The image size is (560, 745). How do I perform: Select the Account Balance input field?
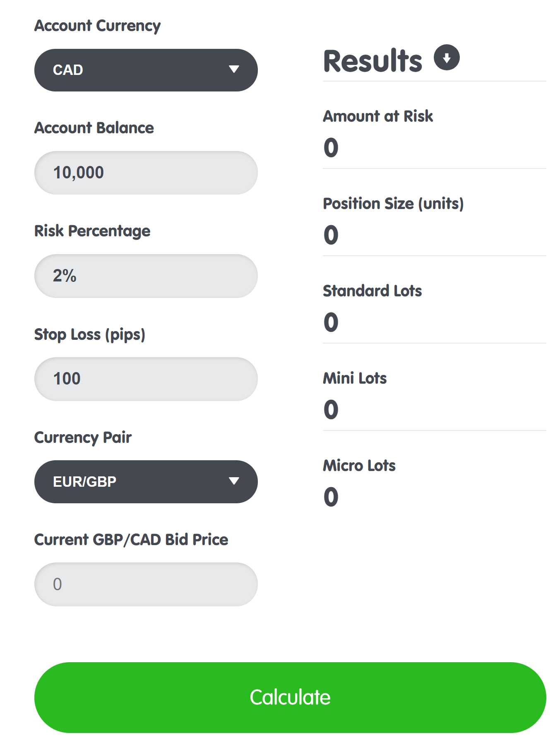(x=146, y=173)
